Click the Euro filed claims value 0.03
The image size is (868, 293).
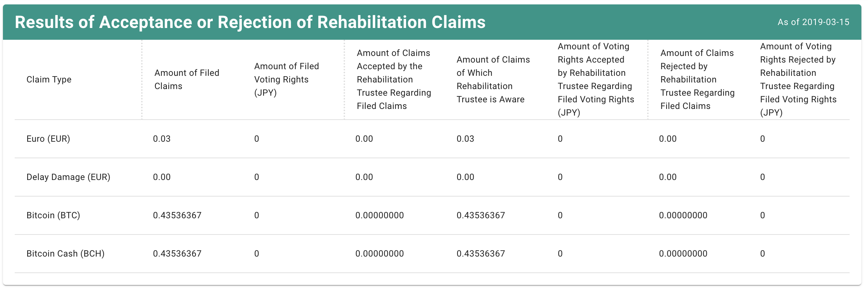[162, 139]
